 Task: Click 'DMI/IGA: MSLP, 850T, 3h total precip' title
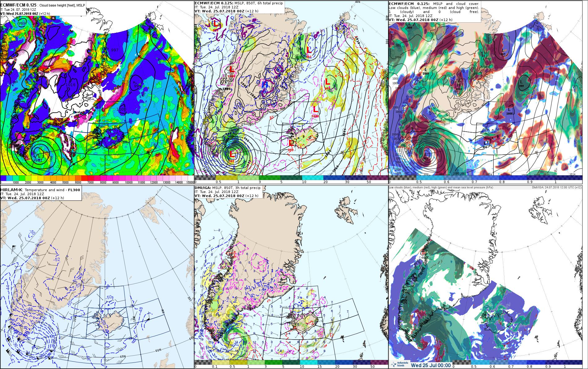(x=227, y=188)
